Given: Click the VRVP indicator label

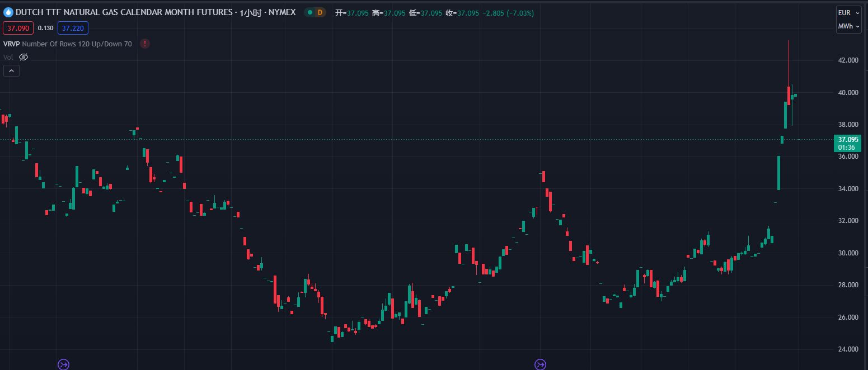Looking at the screenshot, I should click(12, 44).
